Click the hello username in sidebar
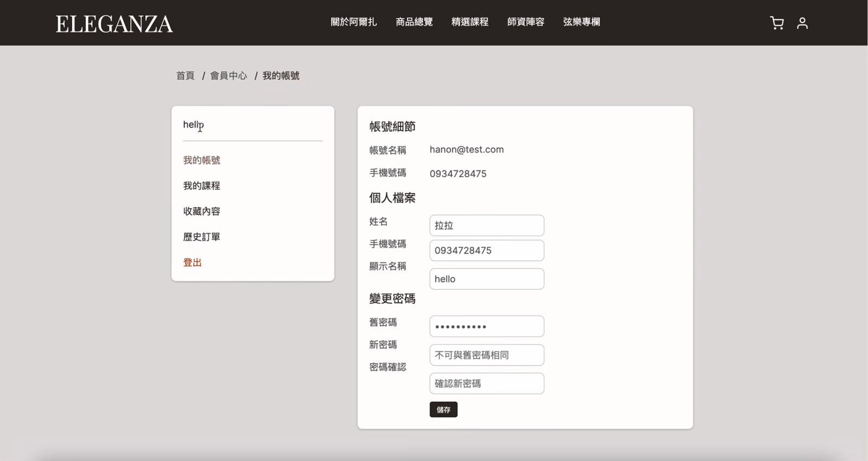Viewport: 868px width, 461px height. pyautogui.click(x=193, y=125)
